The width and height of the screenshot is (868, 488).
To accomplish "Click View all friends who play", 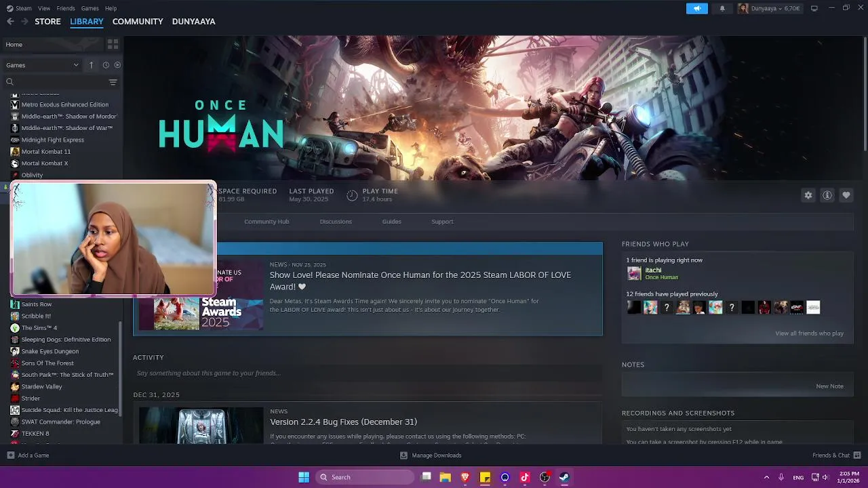I will coord(809,333).
